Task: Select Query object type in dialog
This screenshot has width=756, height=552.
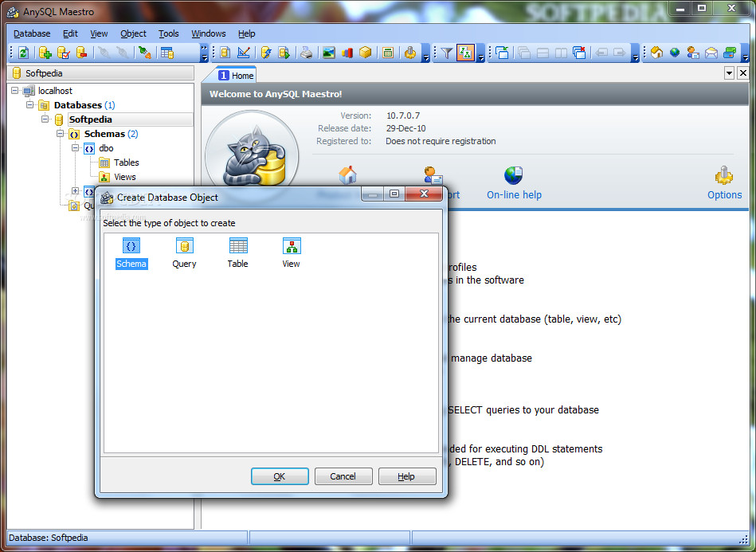Action: tap(184, 253)
